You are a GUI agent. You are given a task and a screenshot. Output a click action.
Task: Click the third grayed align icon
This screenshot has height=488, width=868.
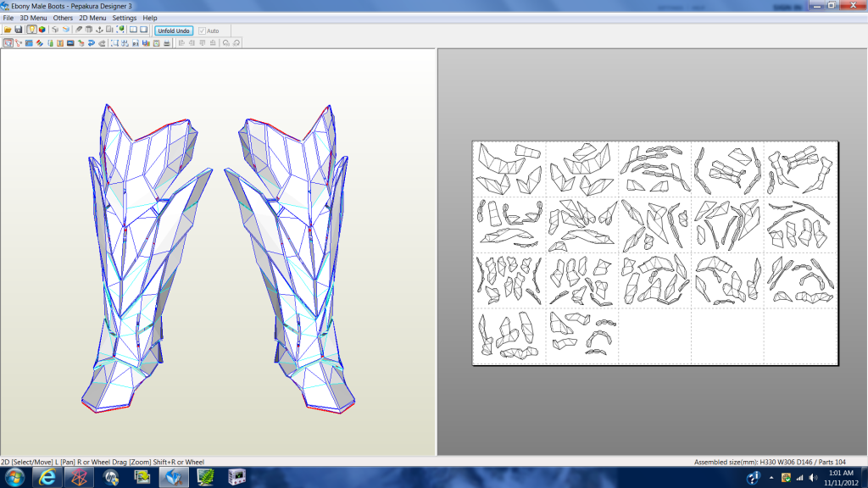203,43
